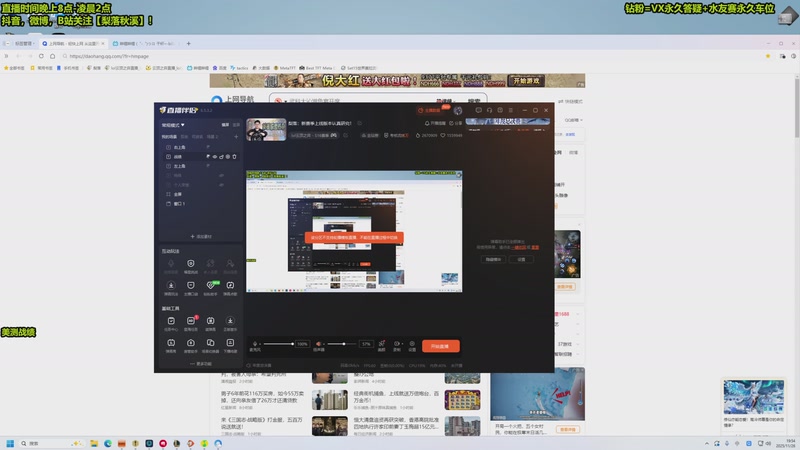Screen dimensions: 800x450
Task: Switch to the third browser tab
Action: 145,43
